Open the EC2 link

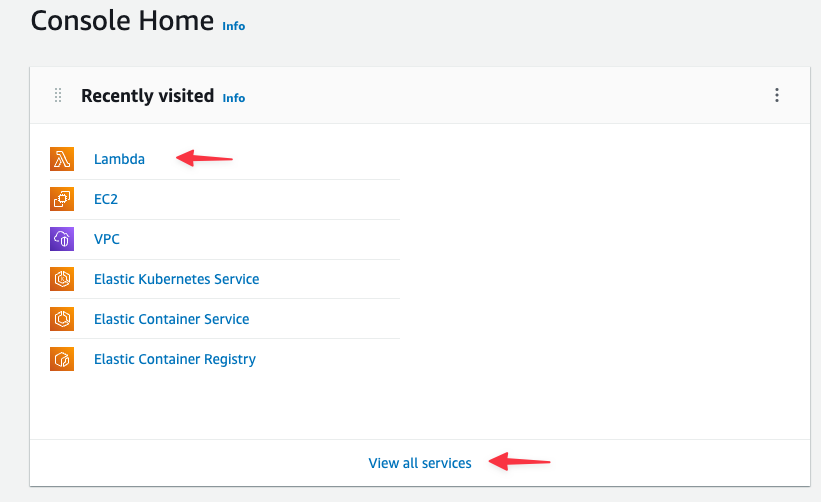[x=106, y=199]
